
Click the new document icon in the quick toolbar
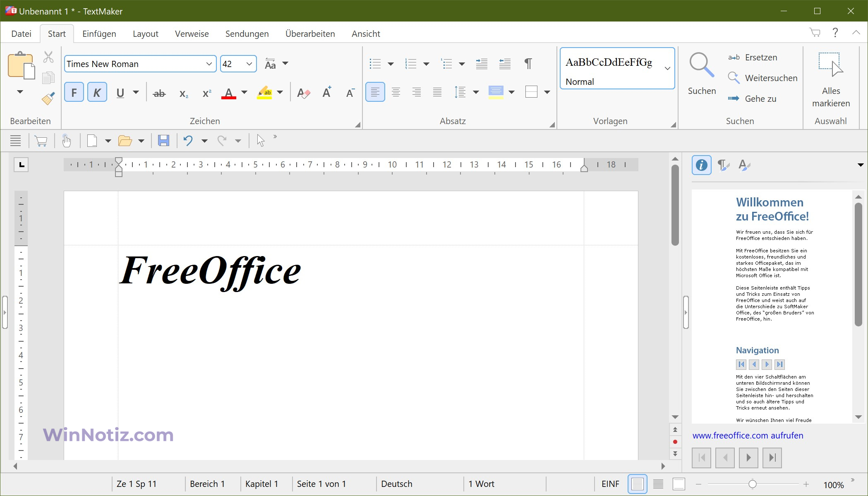pos(92,141)
